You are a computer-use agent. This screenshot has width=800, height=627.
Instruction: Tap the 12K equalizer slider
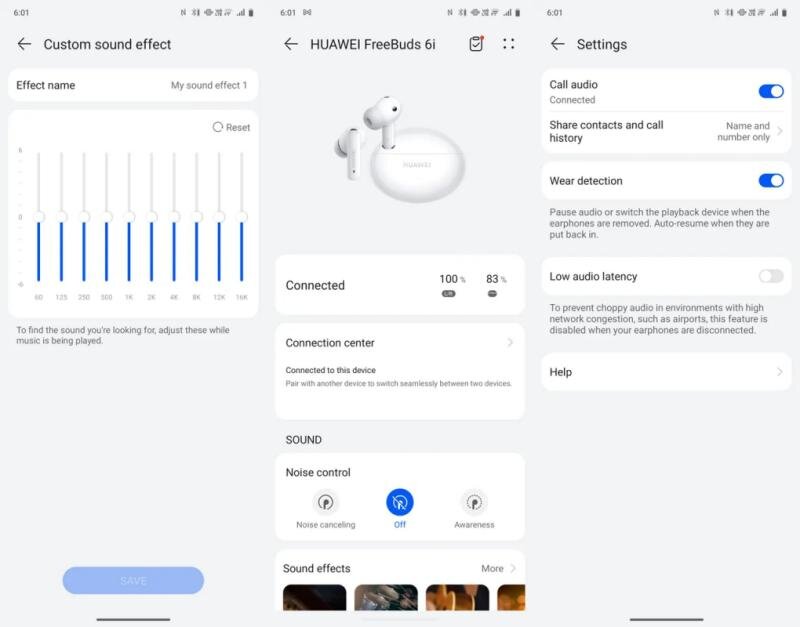click(x=219, y=217)
